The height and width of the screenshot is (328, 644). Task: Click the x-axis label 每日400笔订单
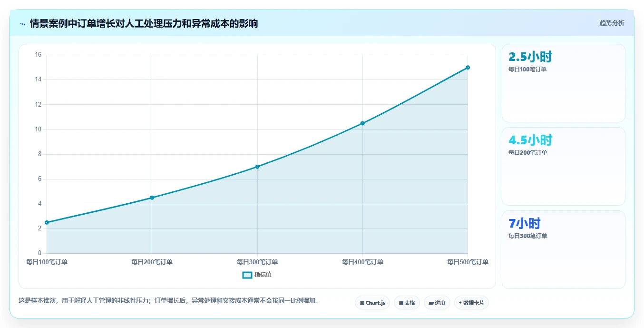(362, 262)
